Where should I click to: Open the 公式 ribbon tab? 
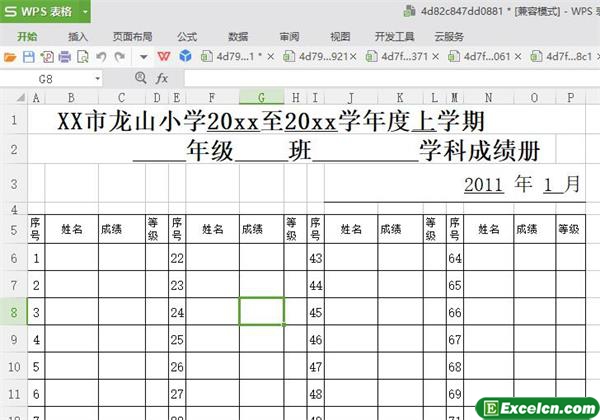coord(187,37)
